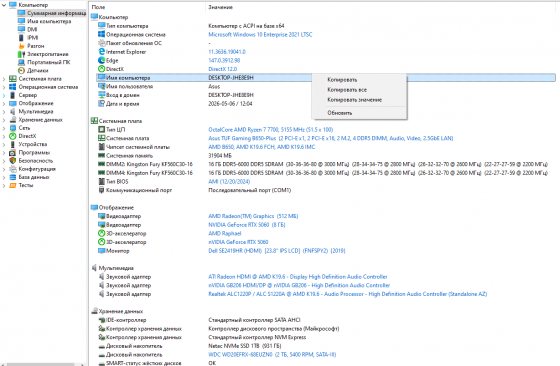560x366 pixels.
Task: Select the База данных icon in tree
Action: point(12,177)
